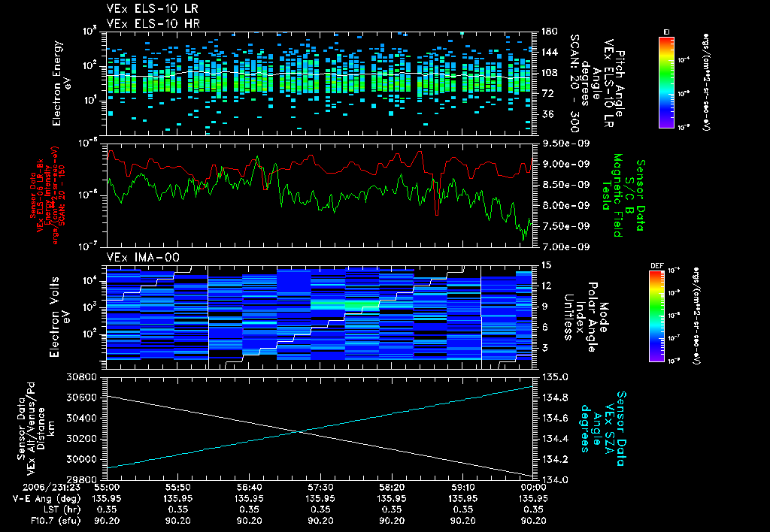Click magnetic field tick 7.50e-09
This screenshot has height=532, width=770.
coord(565,226)
